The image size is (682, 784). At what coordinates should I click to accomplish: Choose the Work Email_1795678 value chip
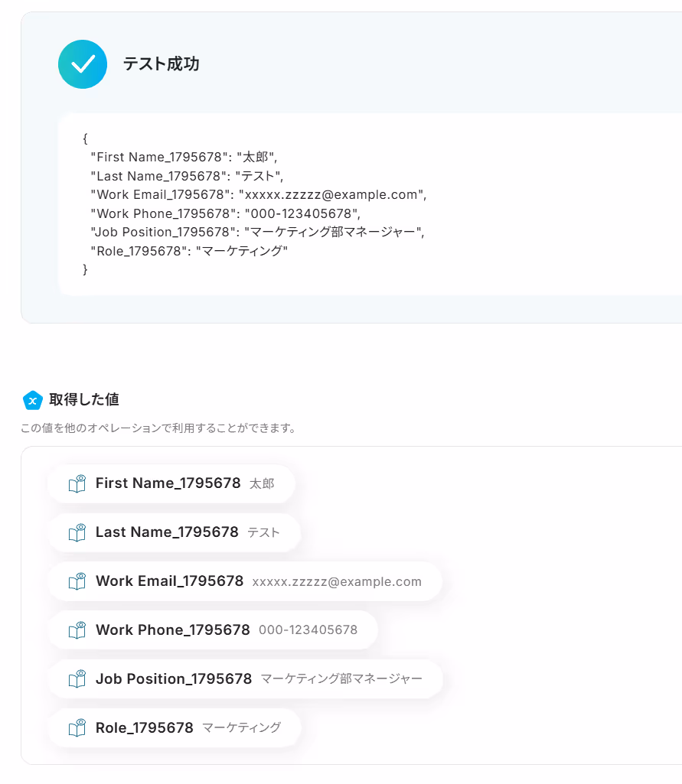pos(245,581)
